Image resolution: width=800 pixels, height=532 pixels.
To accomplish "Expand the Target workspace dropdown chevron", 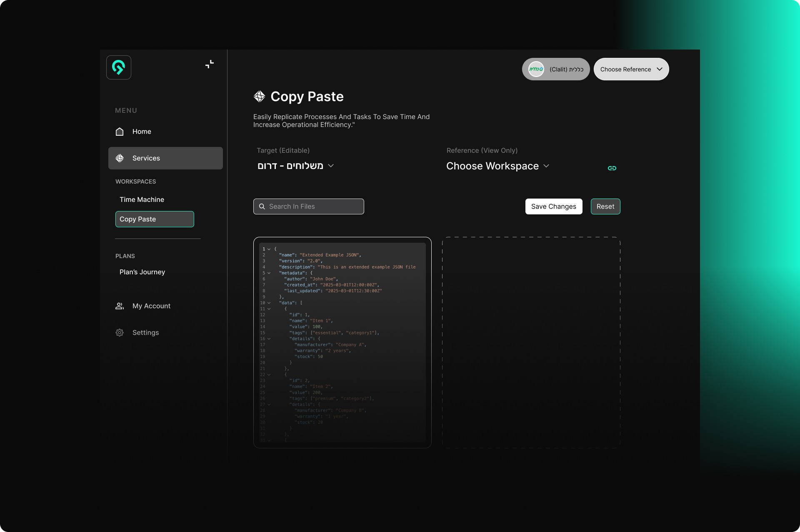I will pos(331,166).
